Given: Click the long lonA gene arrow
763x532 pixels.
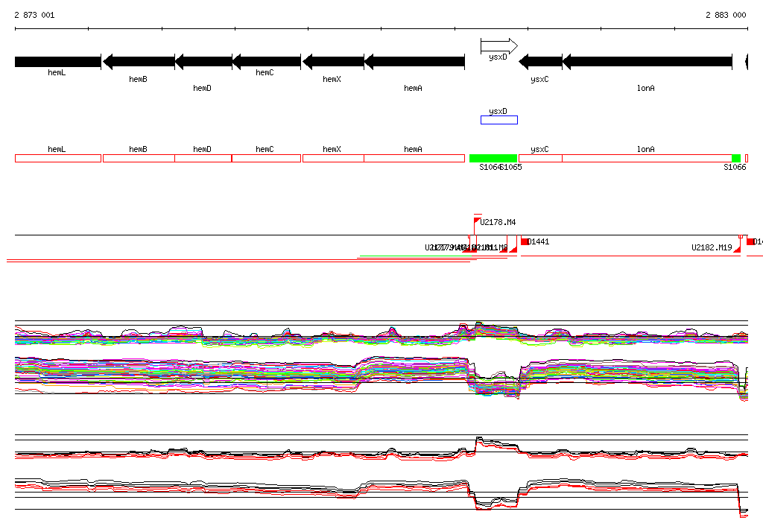Looking at the screenshot, I should click(647, 61).
